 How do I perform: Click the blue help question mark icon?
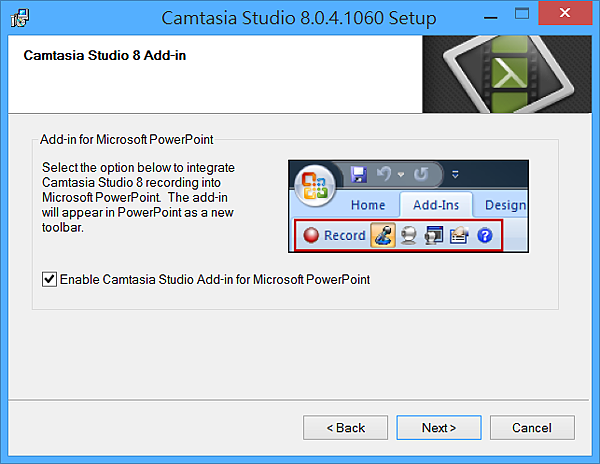pyautogui.click(x=485, y=235)
